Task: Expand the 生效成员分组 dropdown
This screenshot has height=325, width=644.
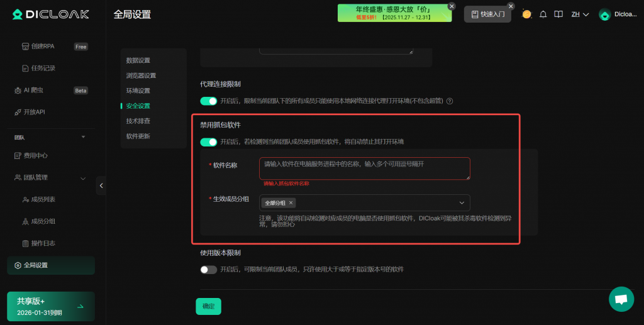Action: 462,202
